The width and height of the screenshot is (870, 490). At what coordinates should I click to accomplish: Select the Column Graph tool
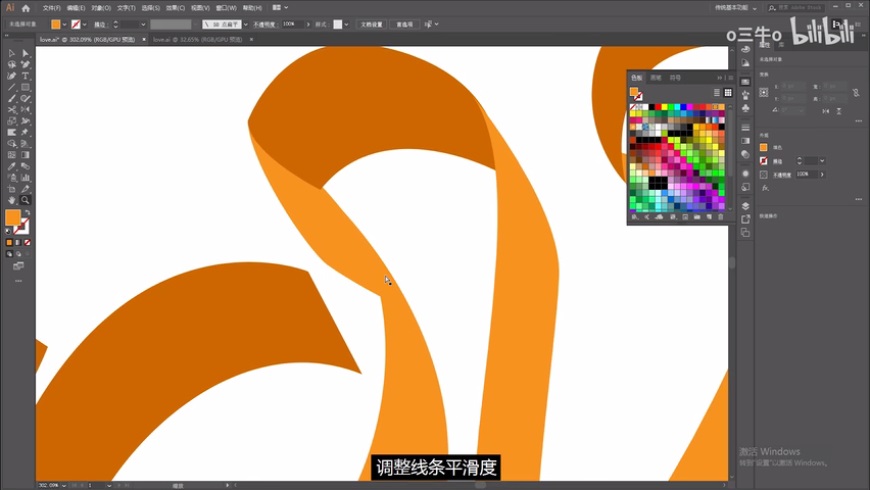[x=25, y=178]
